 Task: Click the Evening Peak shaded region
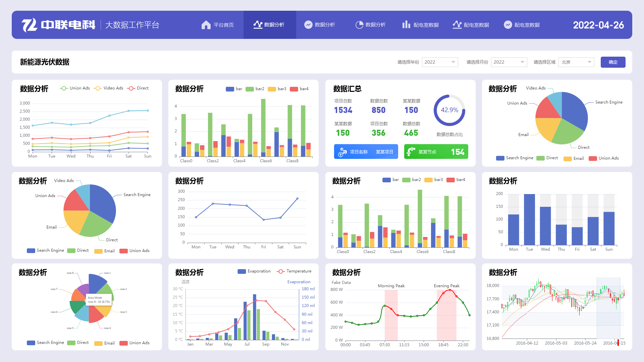point(446,315)
